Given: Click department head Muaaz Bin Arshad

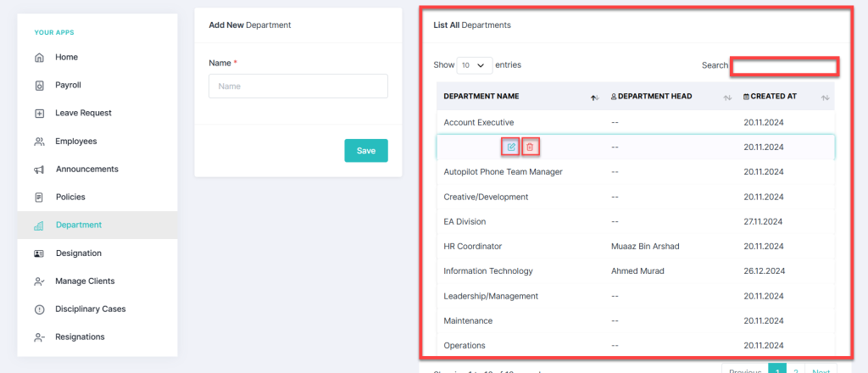Looking at the screenshot, I should coord(645,247).
